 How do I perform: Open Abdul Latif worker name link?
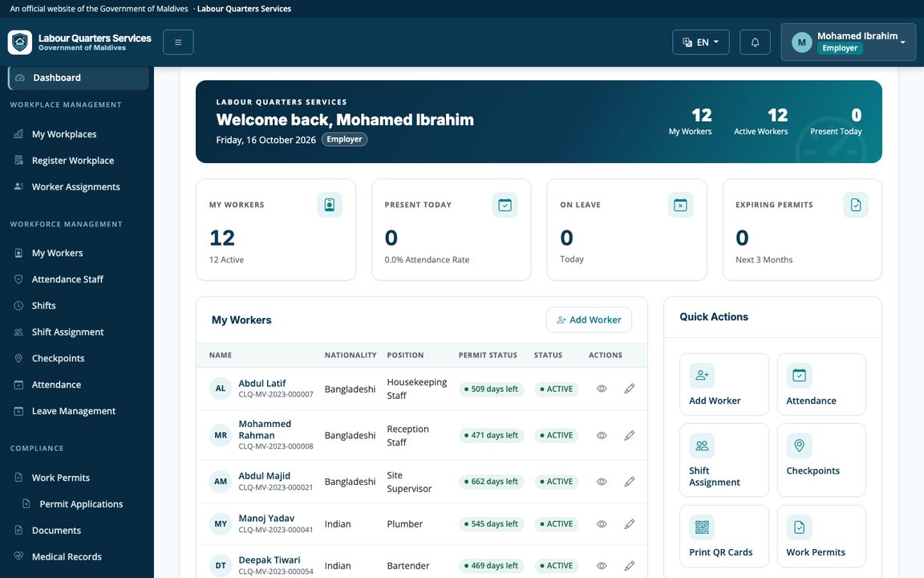pyautogui.click(x=262, y=384)
